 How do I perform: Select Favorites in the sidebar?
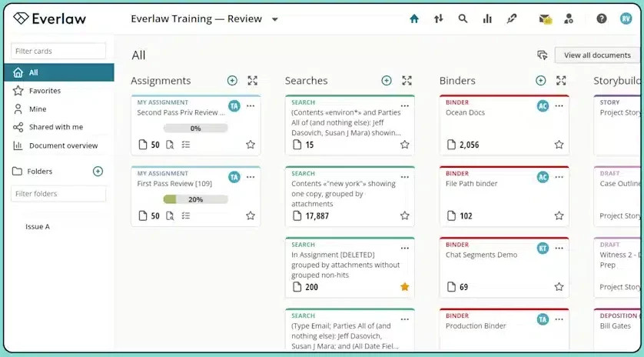(59, 91)
